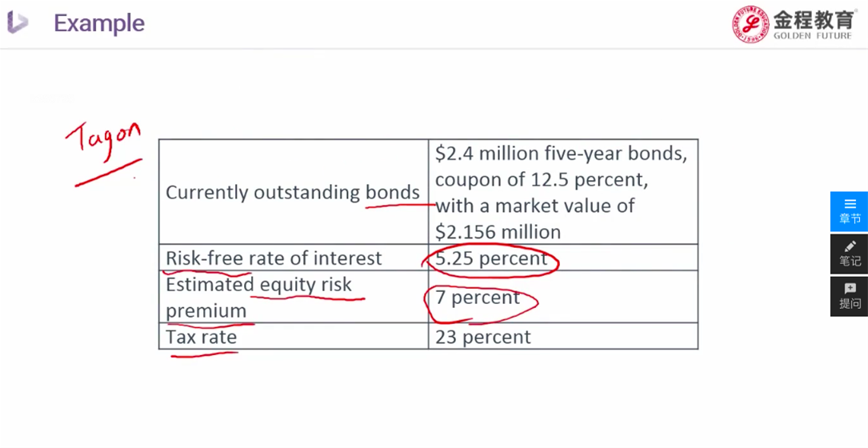
Task: Click the purple arrow icon beside Example
Action: (x=18, y=22)
